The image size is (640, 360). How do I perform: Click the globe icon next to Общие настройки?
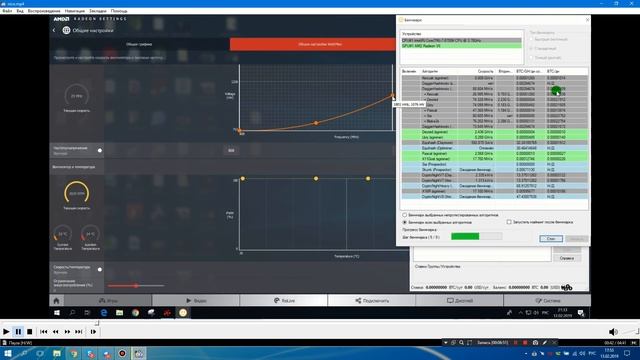point(66,30)
